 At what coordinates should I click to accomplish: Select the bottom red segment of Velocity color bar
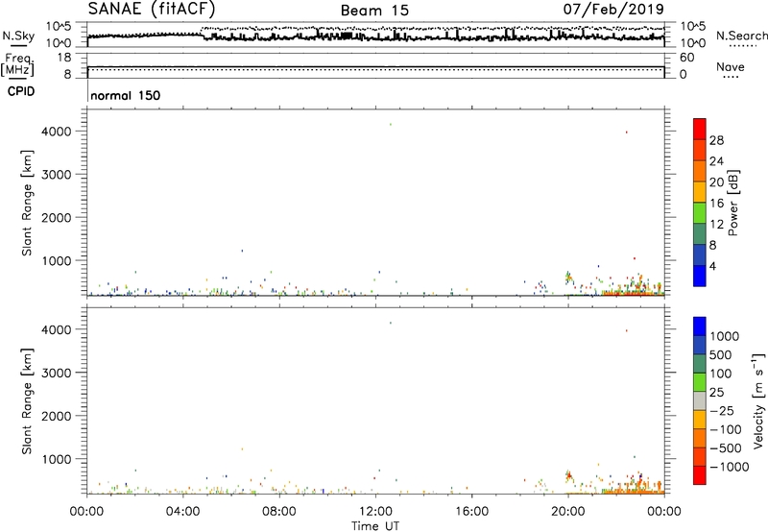tap(700, 475)
